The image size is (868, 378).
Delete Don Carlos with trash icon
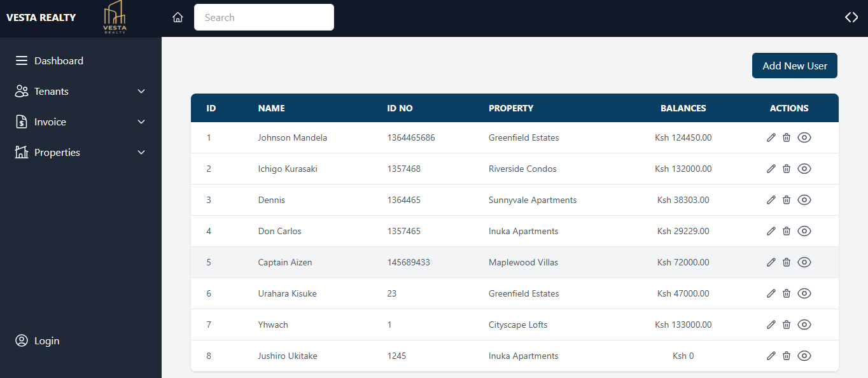coord(787,231)
